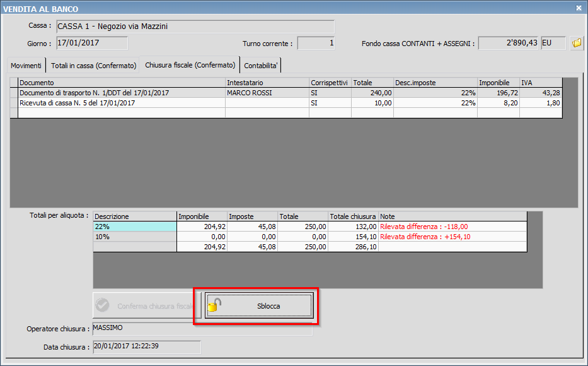This screenshot has width=588, height=366.
Task: Click the 240,00 total cell
Action: click(372, 93)
